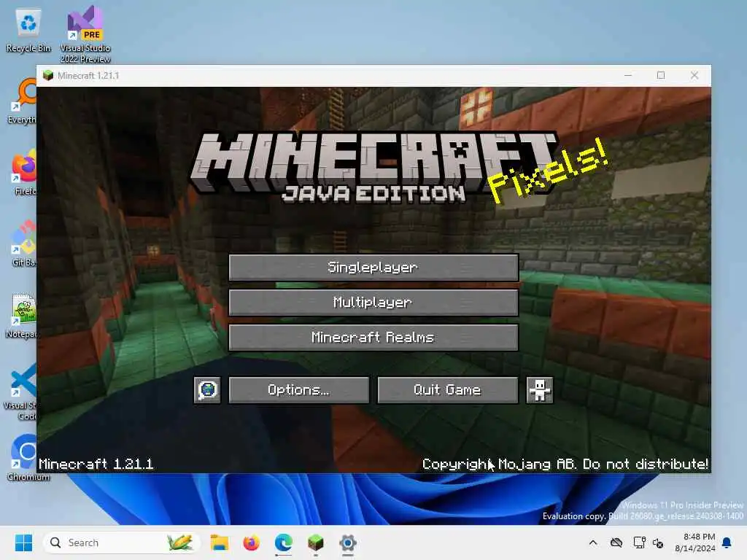The image size is (747, 560).
Task: Select the Visual Studio 2022 Preview shortcut
Action: click(85, 34)
